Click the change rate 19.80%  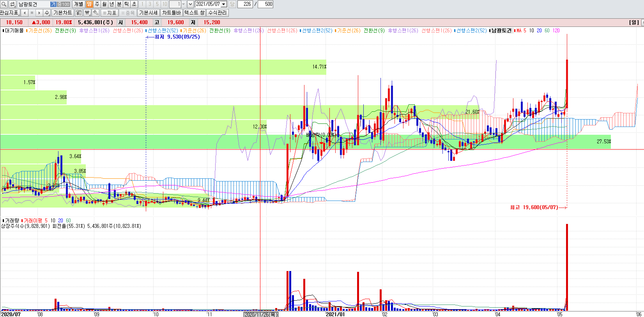tap(64, 23)
